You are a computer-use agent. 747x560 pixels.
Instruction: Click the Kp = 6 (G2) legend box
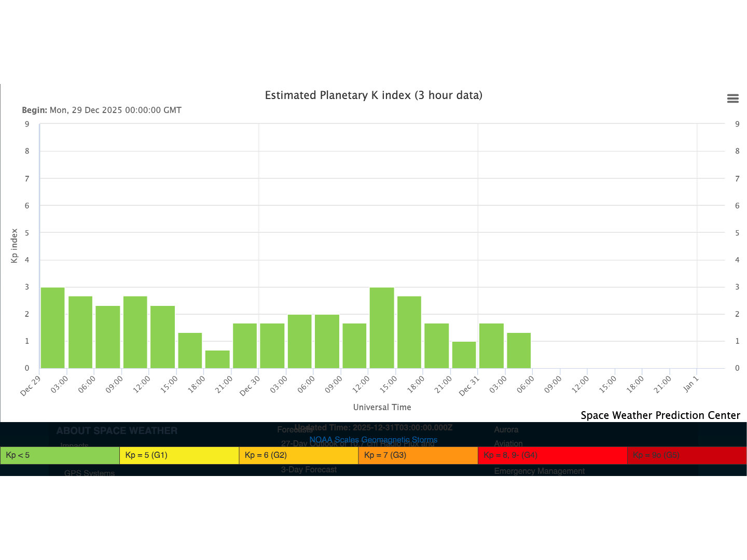pyautogui.click(x=298, y=455)
